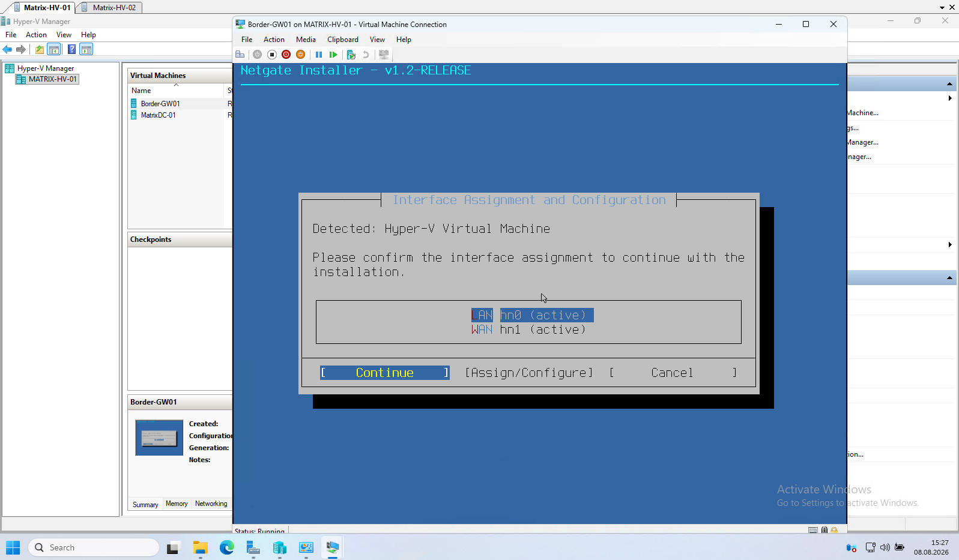Viewport: 959px width, 560px height.
Task: Pause the virtual machine
Action: pyautogui.click(x=319, y=55)
